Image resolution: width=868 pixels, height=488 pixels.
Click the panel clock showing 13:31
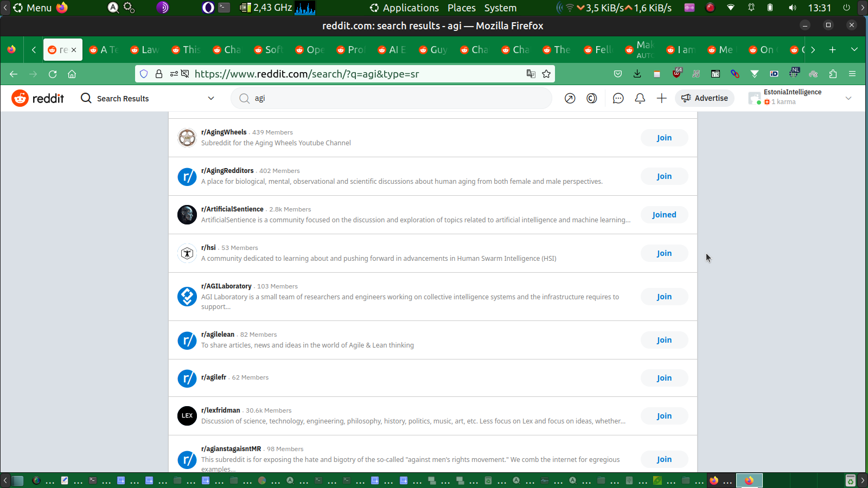coord(819,8)
